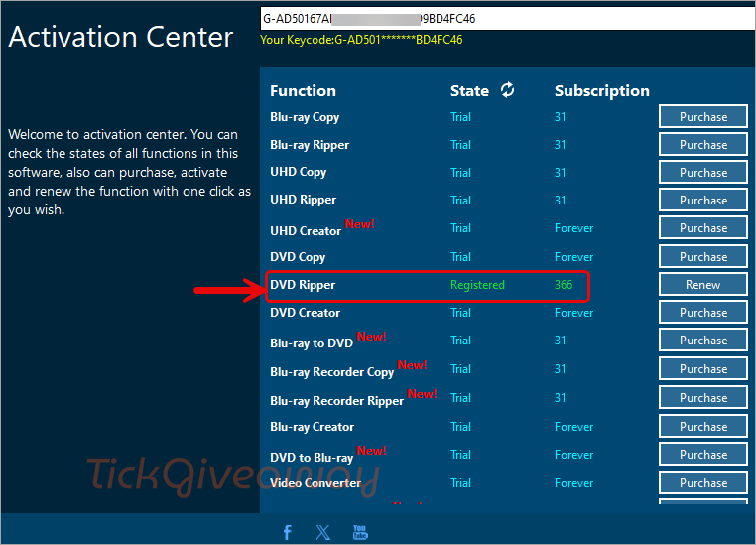Select the 'Blu-ray Copy' function name
The height and width of the screenshot is (545, 756).
point(305,117)
